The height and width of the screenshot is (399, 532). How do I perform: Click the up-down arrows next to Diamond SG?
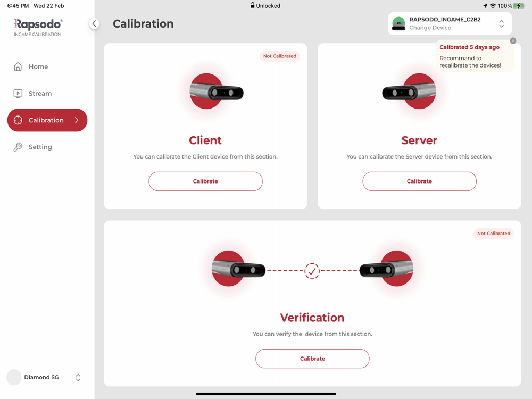pyautogui.click(x=78, y=377)
